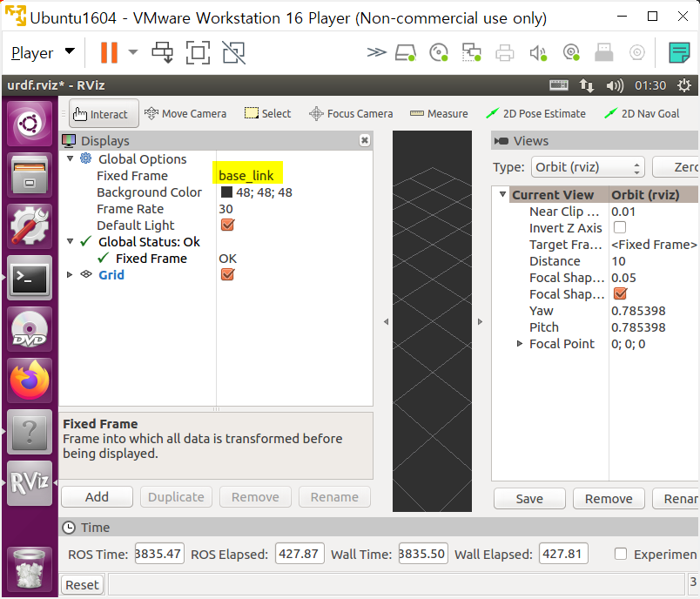700x599 pixels.
Task: Click the VMware network adapter icon
Action: coord(471,52)
